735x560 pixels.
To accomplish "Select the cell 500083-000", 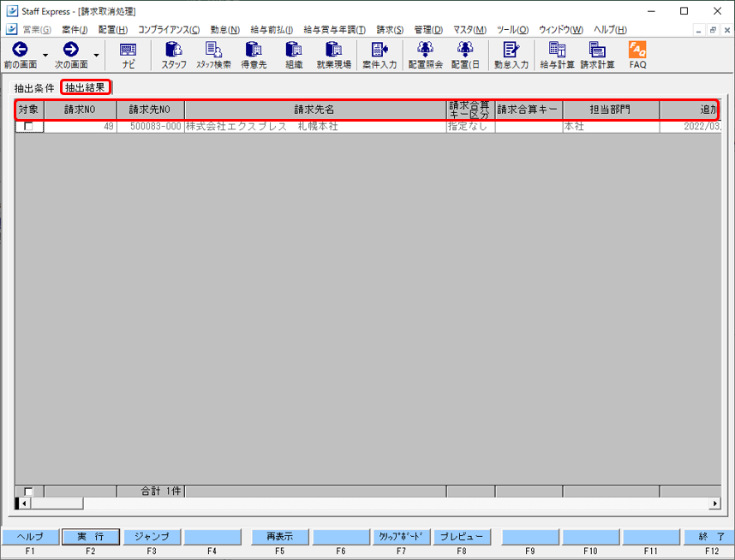I will click(151, 127).
